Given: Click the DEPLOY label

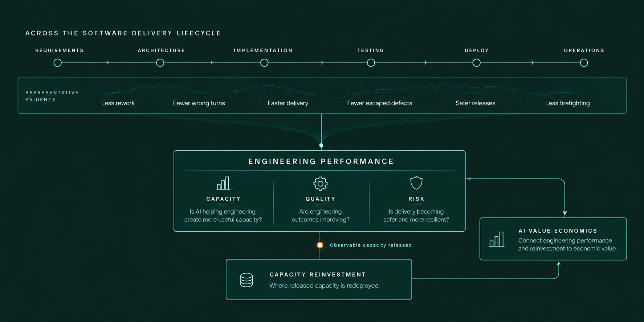Looking at the screenshot, I should tap(477, 50).
